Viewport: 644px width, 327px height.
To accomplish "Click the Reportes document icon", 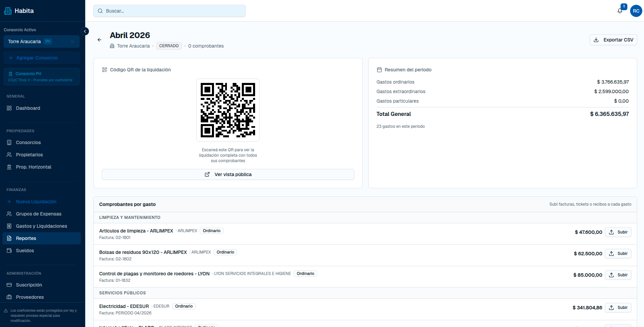I will [9, 238].
